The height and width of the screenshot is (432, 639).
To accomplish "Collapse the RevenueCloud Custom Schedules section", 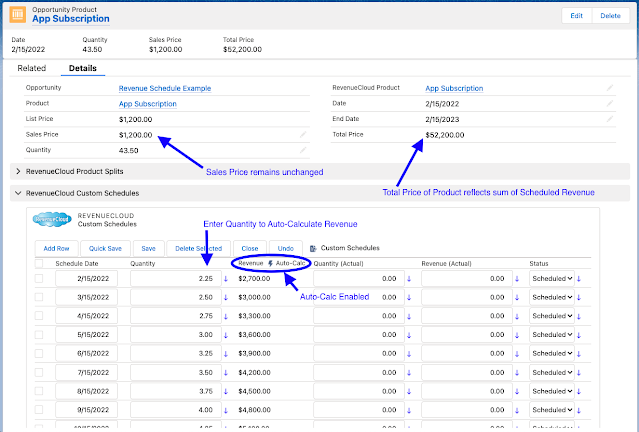I will coord(18,193).
